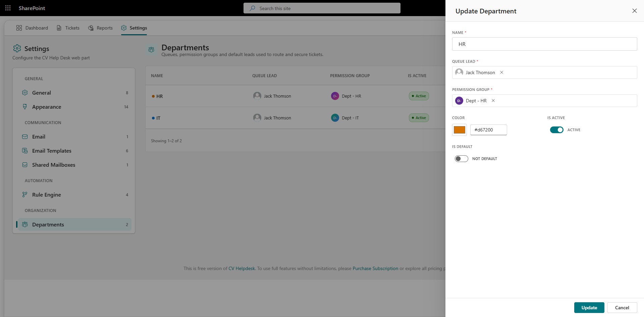Image resolution: width=644 pixels, height=317 pixels.
Task: Click the Jack Thomson avatar in Queue Lead field
Action: coord(459,72)
